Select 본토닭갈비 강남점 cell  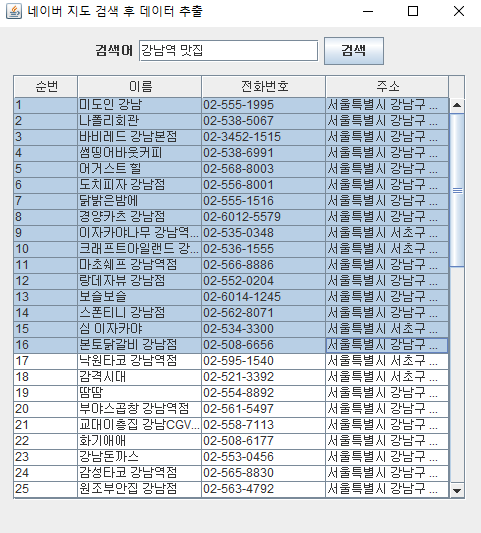click(x=140, y=345)
